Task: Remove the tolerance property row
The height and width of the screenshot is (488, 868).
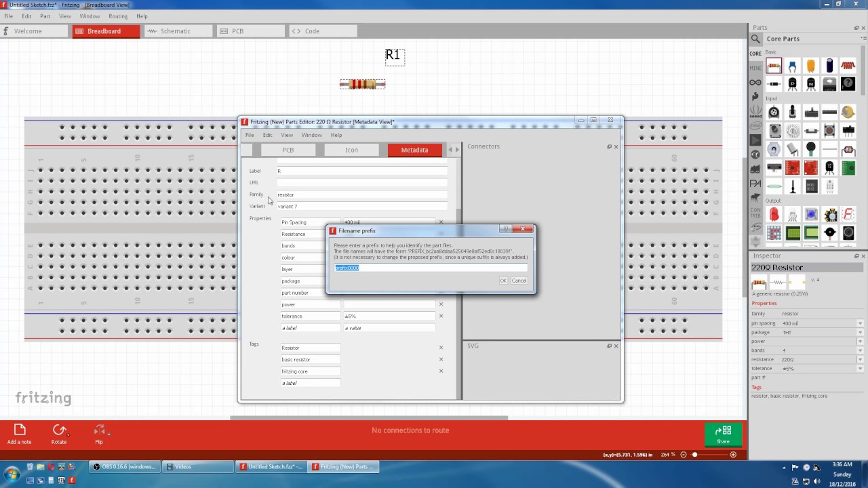Action: (441, 316)
